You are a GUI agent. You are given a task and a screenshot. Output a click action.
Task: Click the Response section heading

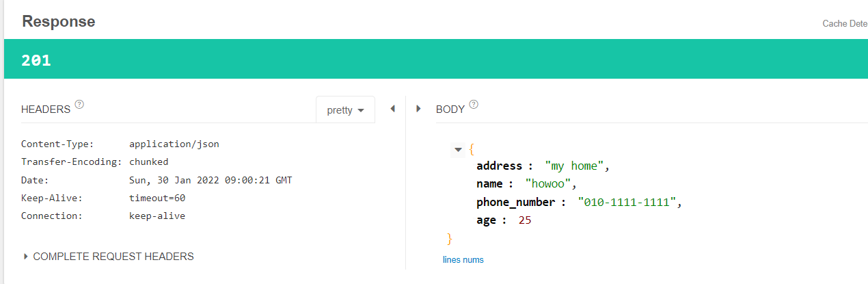coord(59,22)
